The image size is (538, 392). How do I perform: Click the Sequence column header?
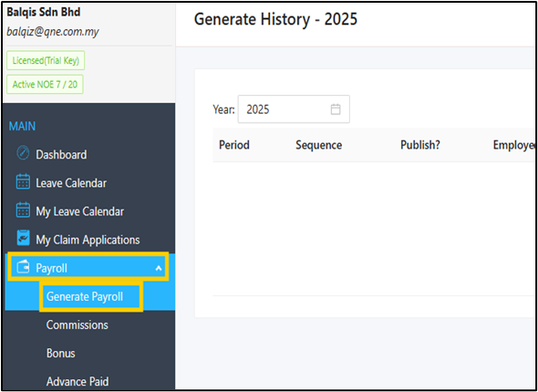pyautogui.click(x=319, y=145)
